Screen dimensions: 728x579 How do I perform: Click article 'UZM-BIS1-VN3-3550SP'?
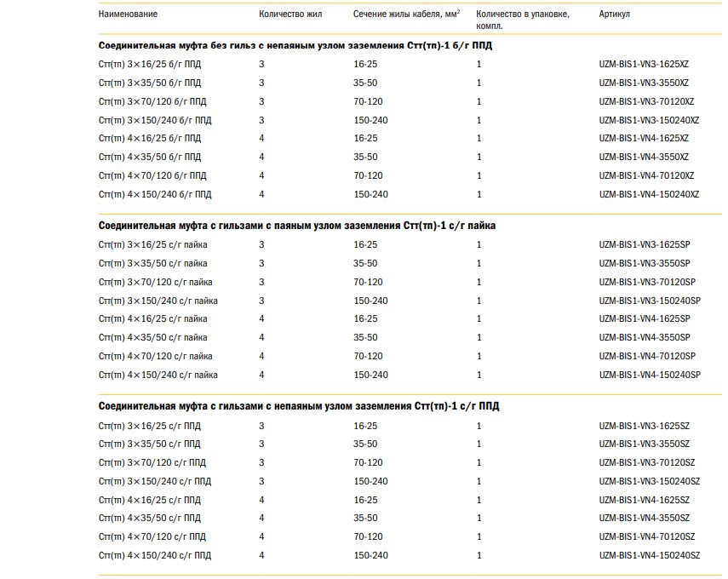click(645, 263)
